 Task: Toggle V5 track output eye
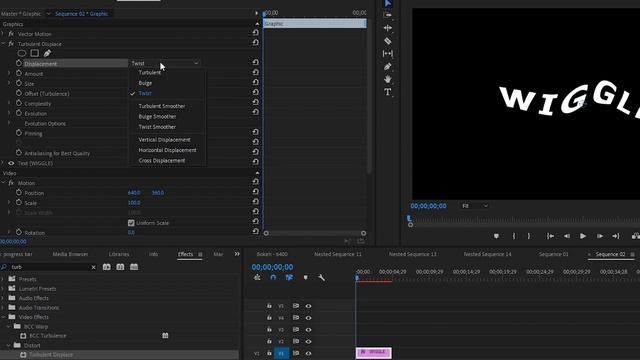308,306
